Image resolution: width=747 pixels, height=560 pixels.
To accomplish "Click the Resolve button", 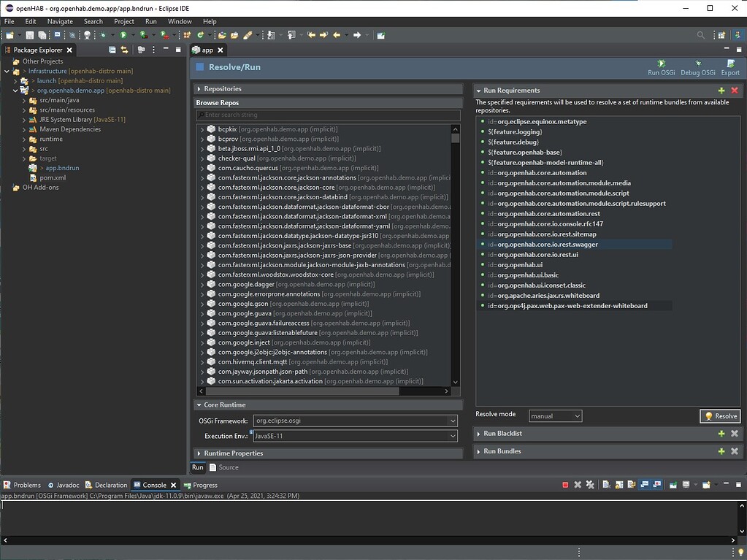I will click(x=719, y=415).
